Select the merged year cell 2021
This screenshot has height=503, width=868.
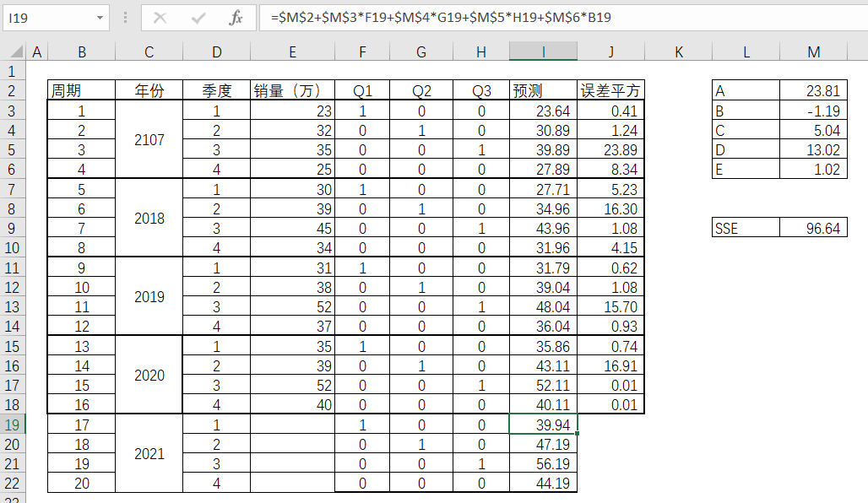pos(149,454)
